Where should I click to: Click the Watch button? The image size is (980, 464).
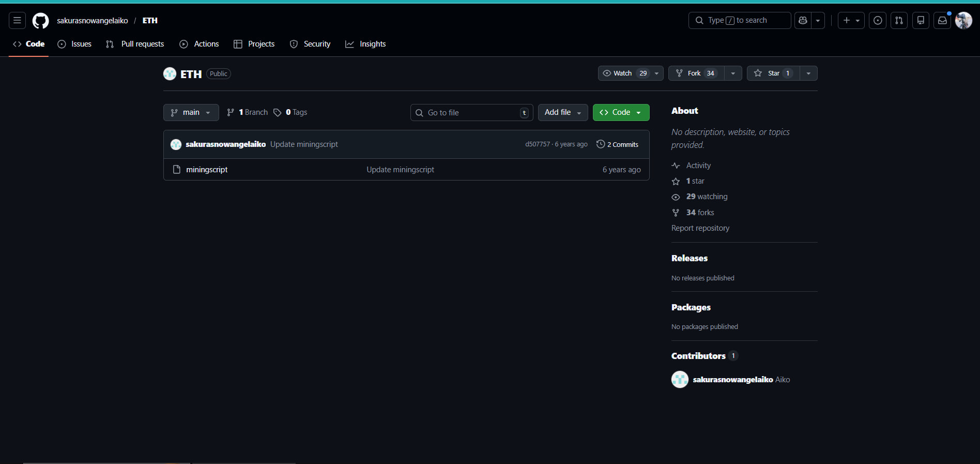(624, 73)
